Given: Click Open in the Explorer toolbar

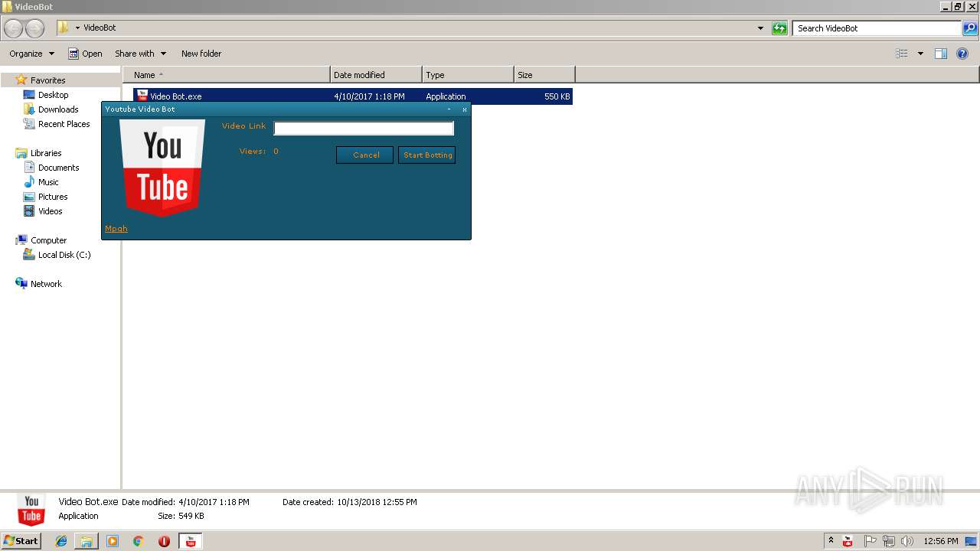Looking at the screenshot, I should coord(85,54).
